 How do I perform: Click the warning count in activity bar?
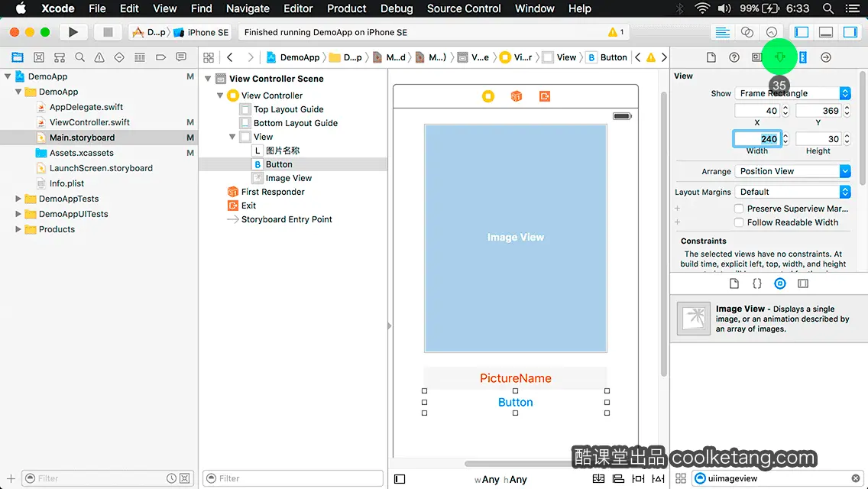point(616,32)
